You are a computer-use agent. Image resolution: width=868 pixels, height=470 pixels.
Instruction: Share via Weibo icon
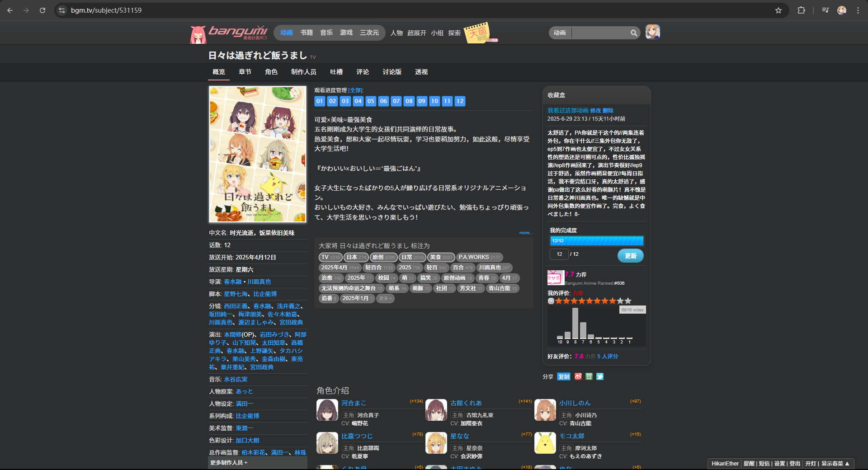pos(578,376)
